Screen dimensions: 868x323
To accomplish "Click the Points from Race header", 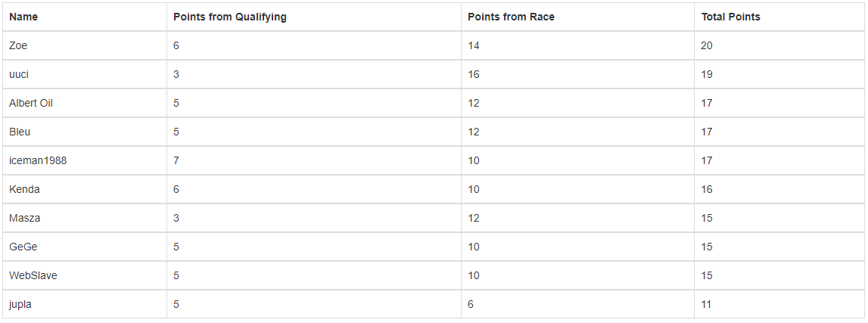I will click(x=511, y=17).
